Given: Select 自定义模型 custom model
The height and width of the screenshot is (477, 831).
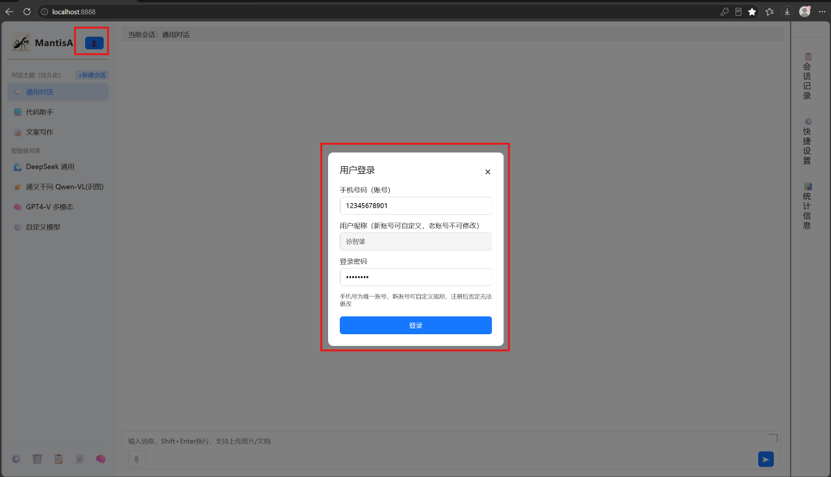Looking at the screenshot, I should [x=58, y=227].
